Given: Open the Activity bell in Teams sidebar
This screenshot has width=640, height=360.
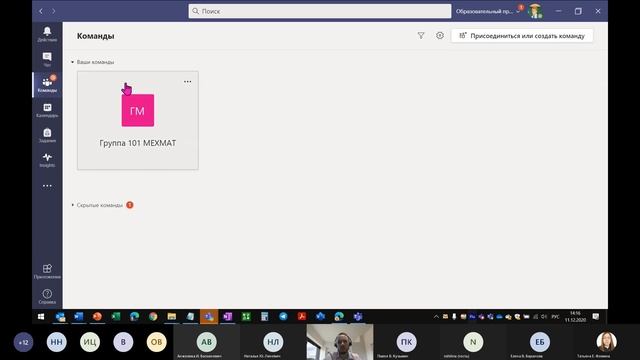Looking at the screenshot, I should tap(47, 34).
